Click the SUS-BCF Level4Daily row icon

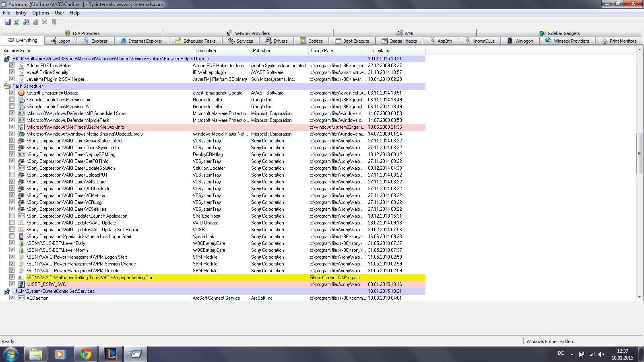coord(21,243)
